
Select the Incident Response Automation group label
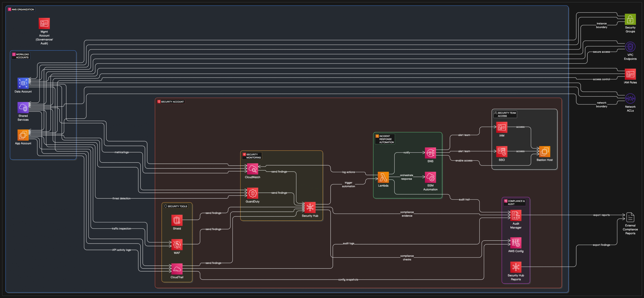point(385,139)
